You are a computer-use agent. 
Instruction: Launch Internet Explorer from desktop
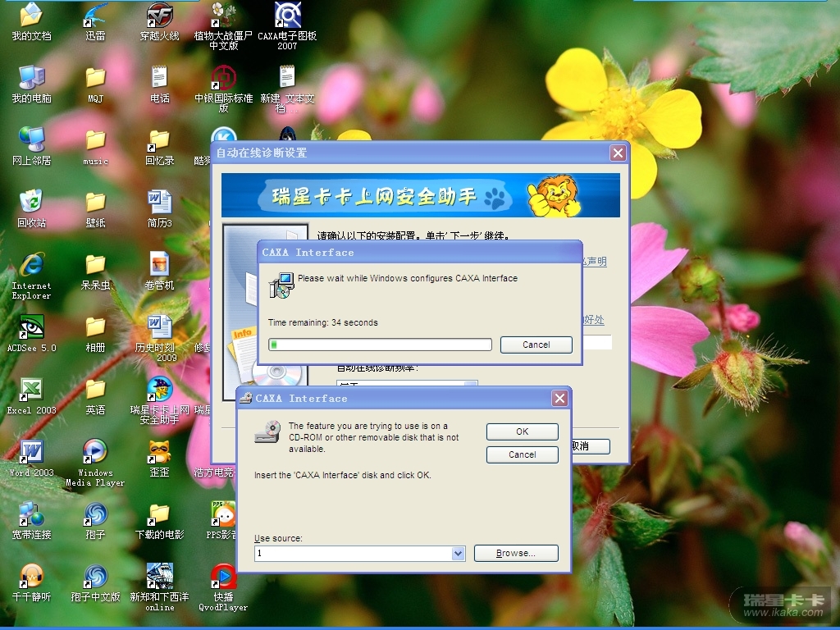(31, 276)
